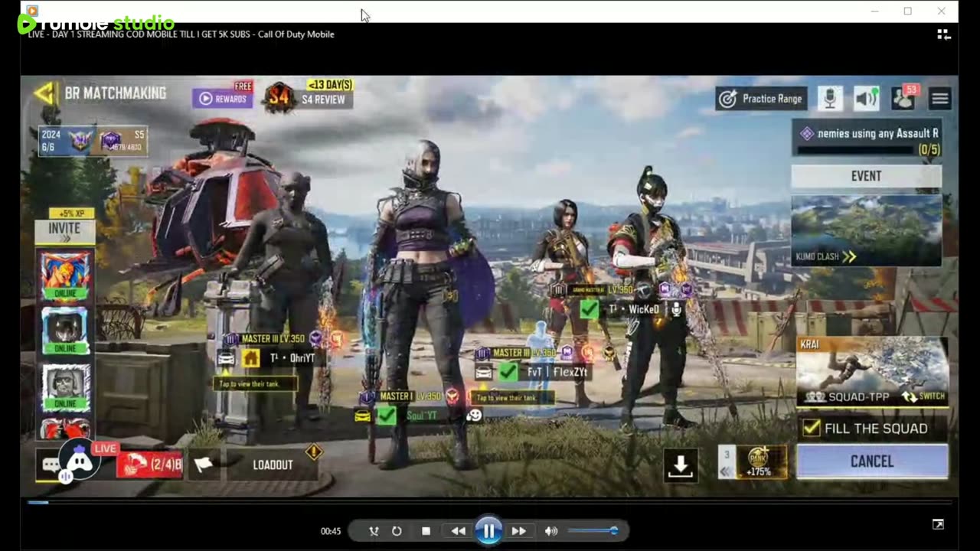
Task: Maximize the media player window
Action: tap(908, 11)
